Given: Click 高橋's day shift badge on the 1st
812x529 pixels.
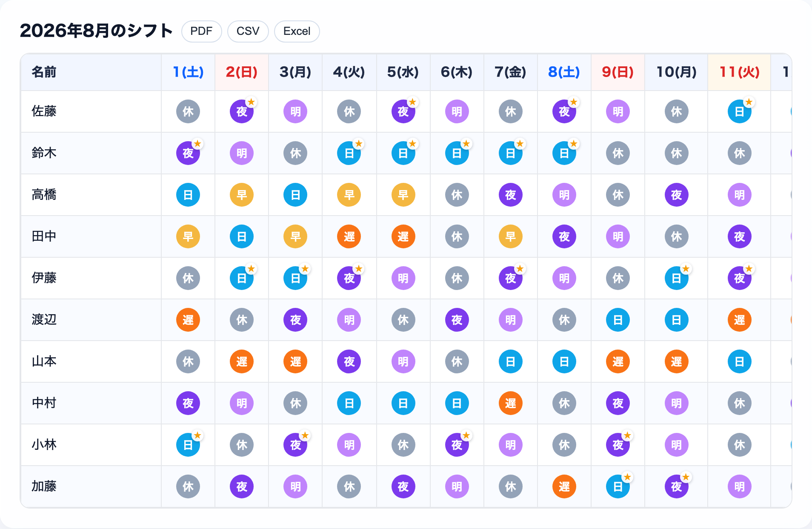Looking at the screenshot, I should click(x=188, y=195).
